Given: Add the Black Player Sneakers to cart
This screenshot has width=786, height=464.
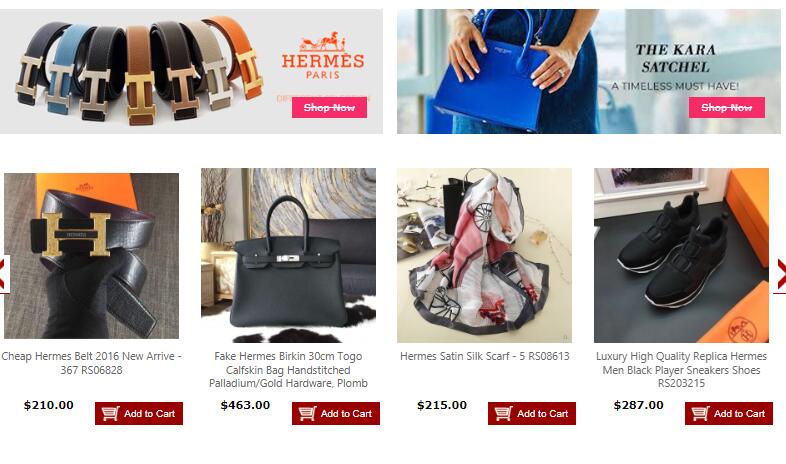Looking at the screenshot, I should [x=729, y=413].
